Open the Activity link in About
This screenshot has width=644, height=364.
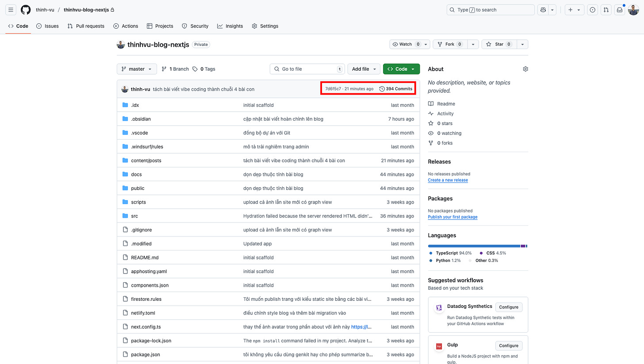point(441,114)
